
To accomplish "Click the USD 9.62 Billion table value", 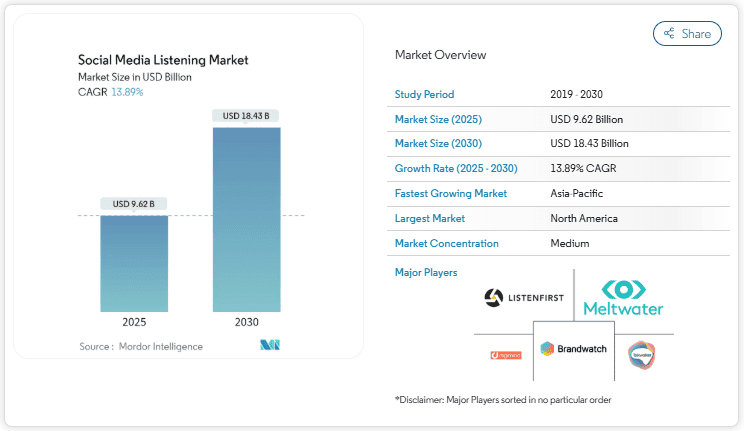I will [586, 120].
